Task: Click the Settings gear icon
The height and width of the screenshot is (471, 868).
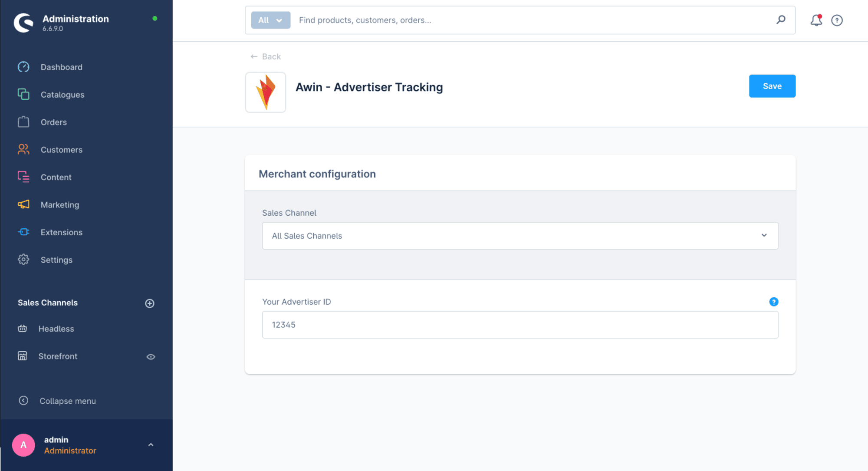Action: click(x=23, y=260)
